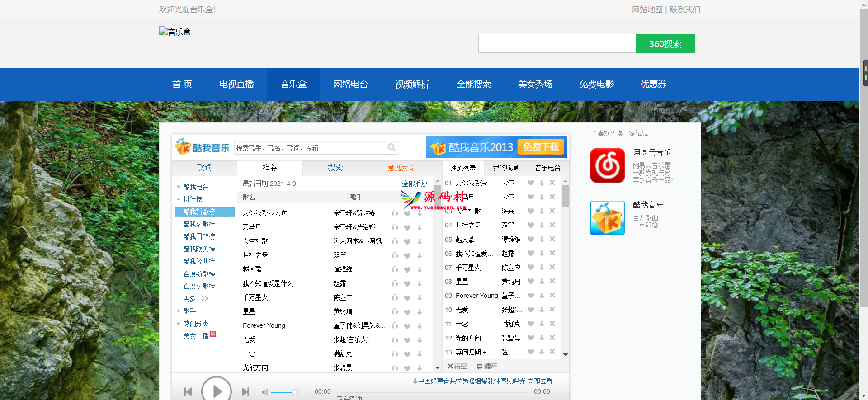
Task: Open Kuwo Music app icon in sidebar
Action: pos(607,218)
